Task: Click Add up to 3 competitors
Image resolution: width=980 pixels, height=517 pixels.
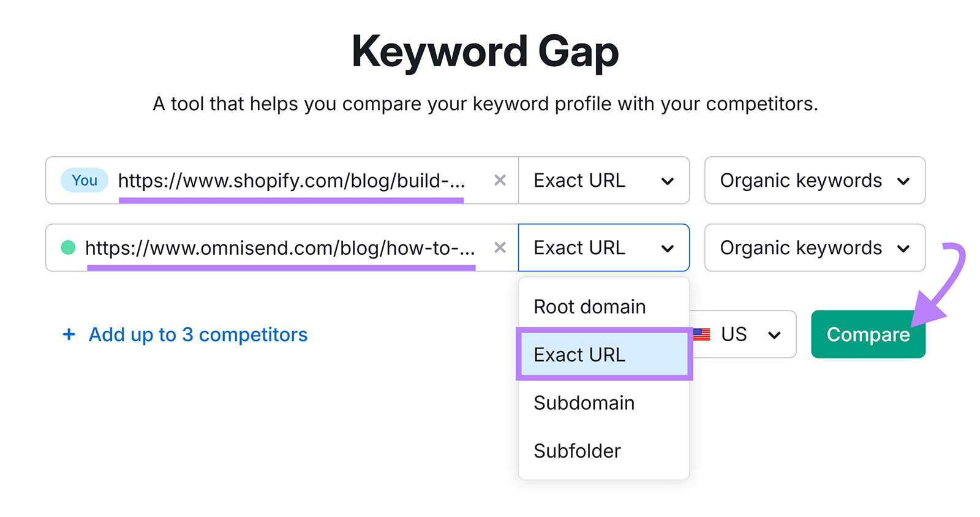Action: tap(198, 334)
